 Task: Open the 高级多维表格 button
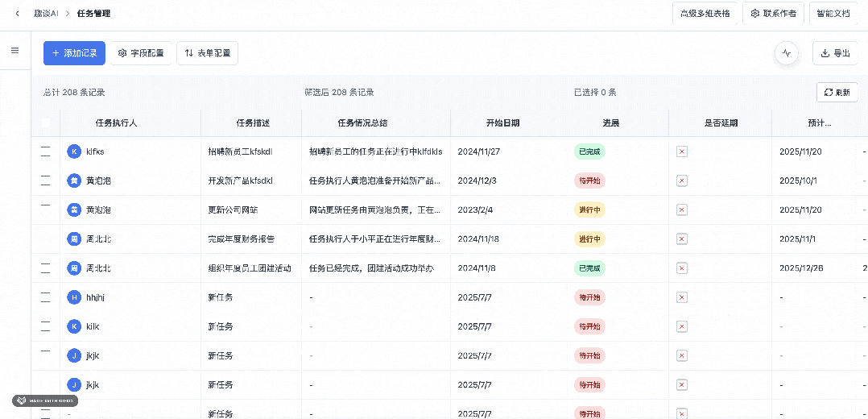coord(705,14)
